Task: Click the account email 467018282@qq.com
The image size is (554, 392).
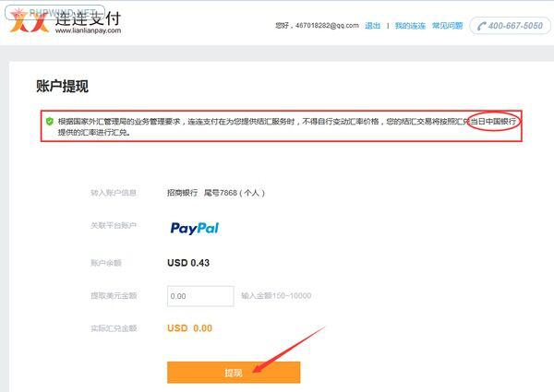Action: tap(327, 26)
